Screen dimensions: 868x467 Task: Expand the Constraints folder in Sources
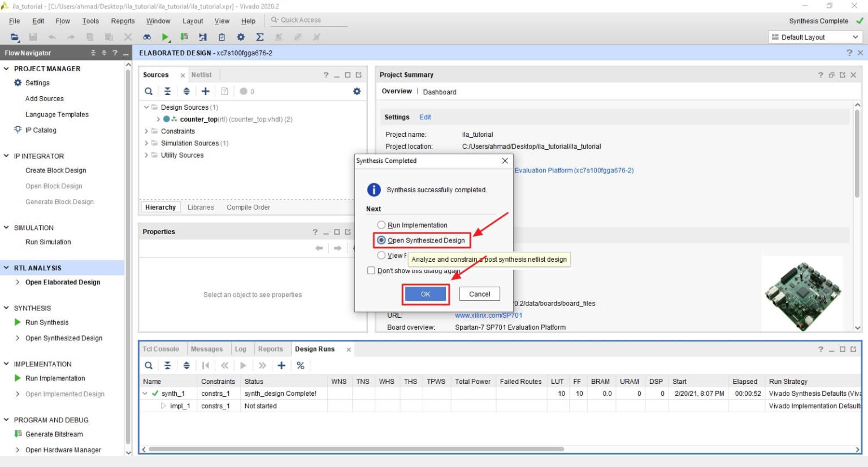[x=146, y=131]
